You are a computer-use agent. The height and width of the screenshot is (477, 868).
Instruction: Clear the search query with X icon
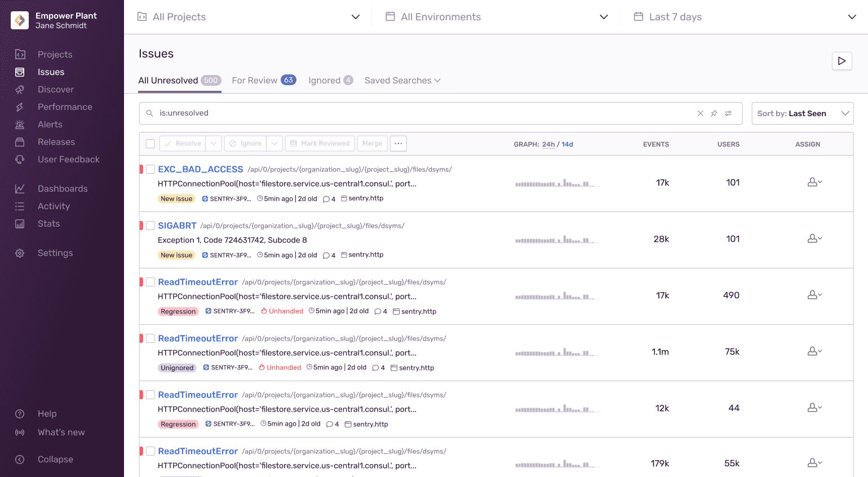pyautogui.click(x=700, y=113)
